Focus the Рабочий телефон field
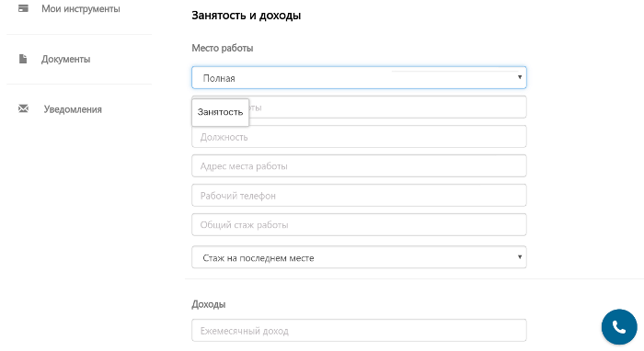The image size is (644, 351). click(359, 195)
